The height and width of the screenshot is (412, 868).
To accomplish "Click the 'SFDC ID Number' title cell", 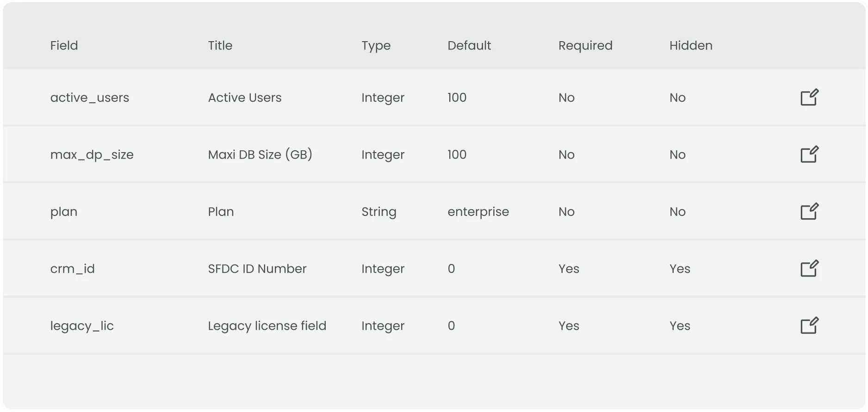I will click(x=257, y=269).
